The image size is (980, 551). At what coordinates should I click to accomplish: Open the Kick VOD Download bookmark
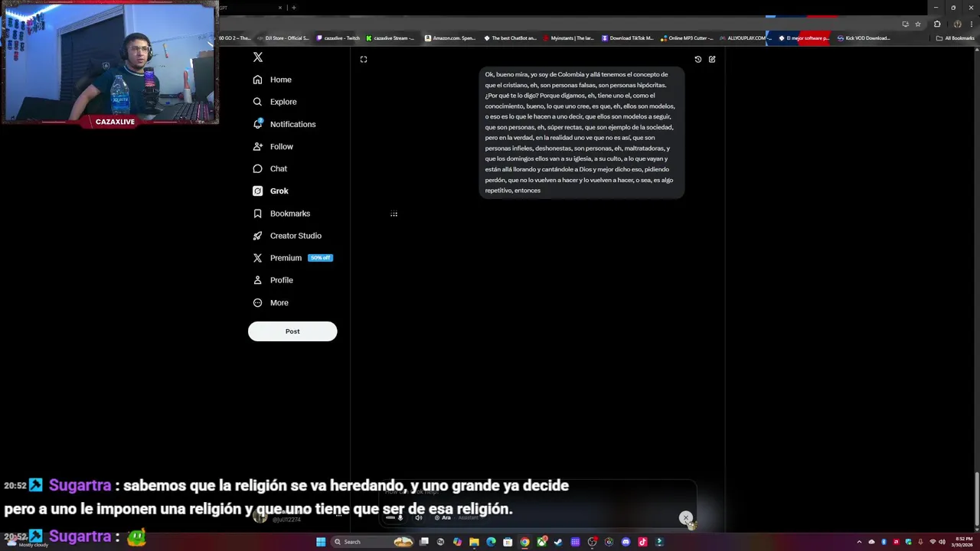point(864,38)
